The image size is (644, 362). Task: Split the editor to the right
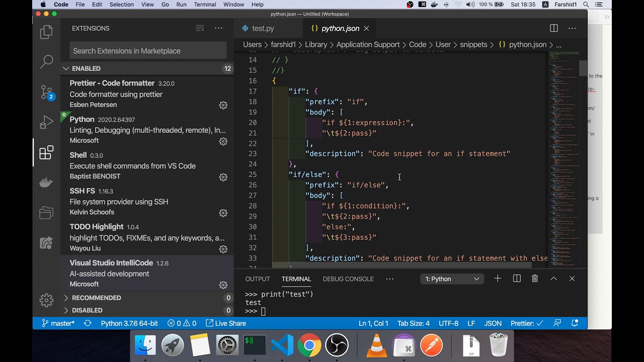[554, 28]
